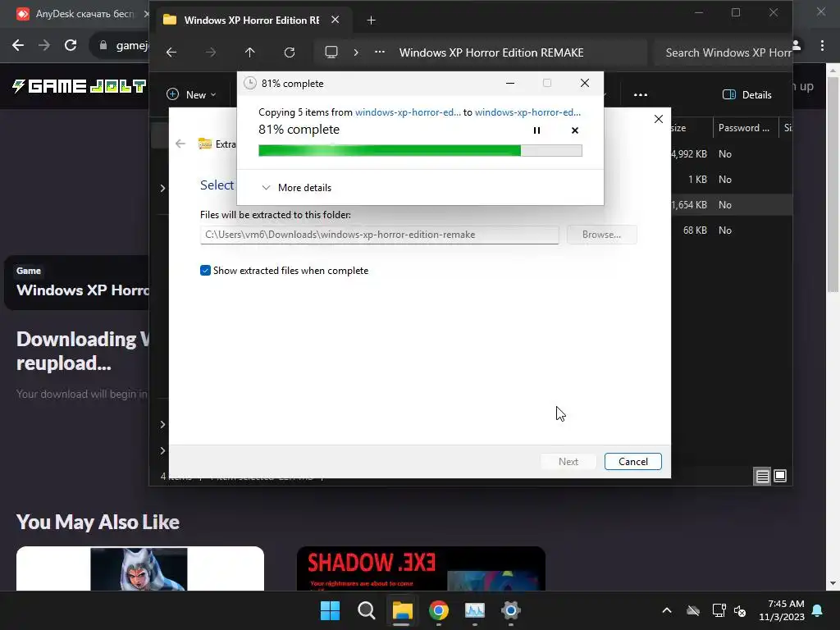Reload the Game Jolt page in Chrome
The width and height of the screenshot is (840, 630).
point(71,46)
